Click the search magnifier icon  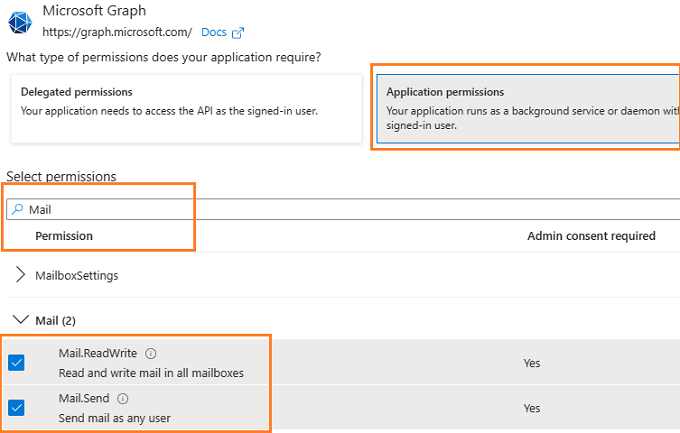[17, 209]
